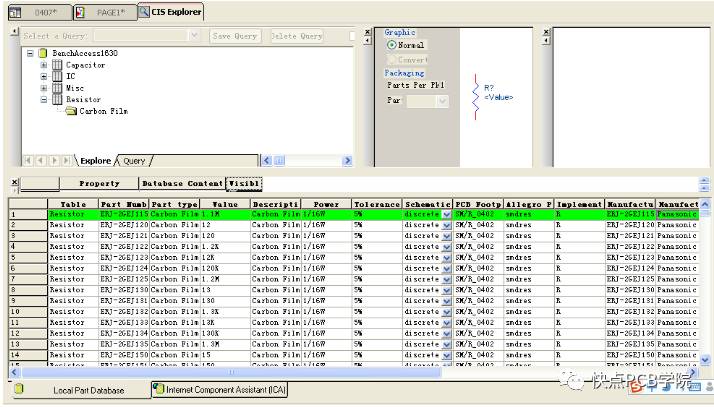Click the Database Content header button
The image size is (714, 411).
coord(182,183)
